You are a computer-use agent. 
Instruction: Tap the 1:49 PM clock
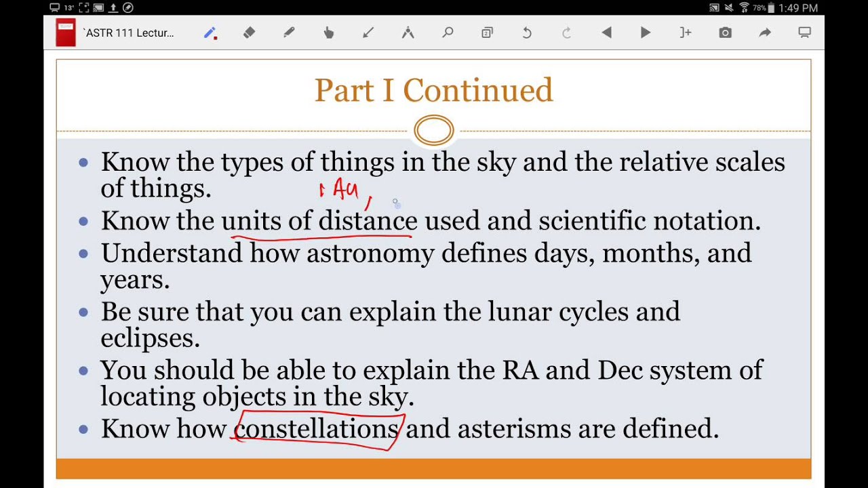pyautogui.click(x=799, y=8)
